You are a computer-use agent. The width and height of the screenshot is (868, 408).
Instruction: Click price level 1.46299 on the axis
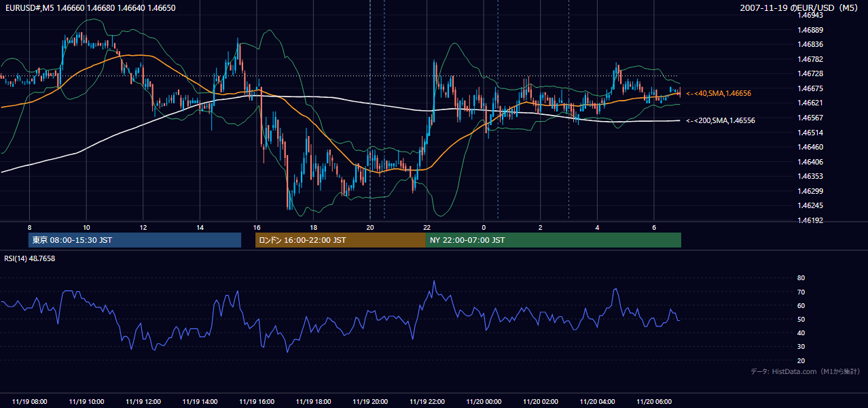coord(810,191)
